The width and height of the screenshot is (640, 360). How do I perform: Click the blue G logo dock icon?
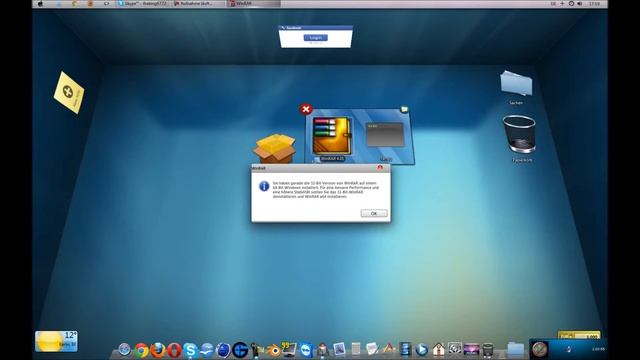[240, 350]
